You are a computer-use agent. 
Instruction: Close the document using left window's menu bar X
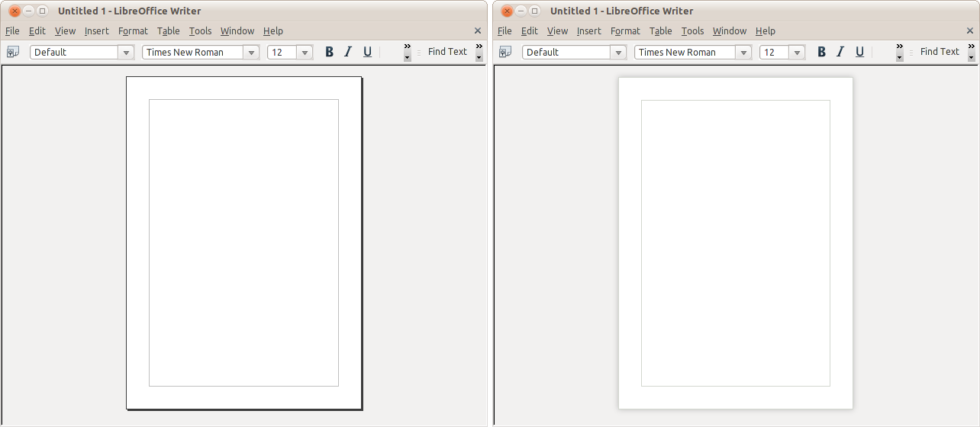point(478,31)
